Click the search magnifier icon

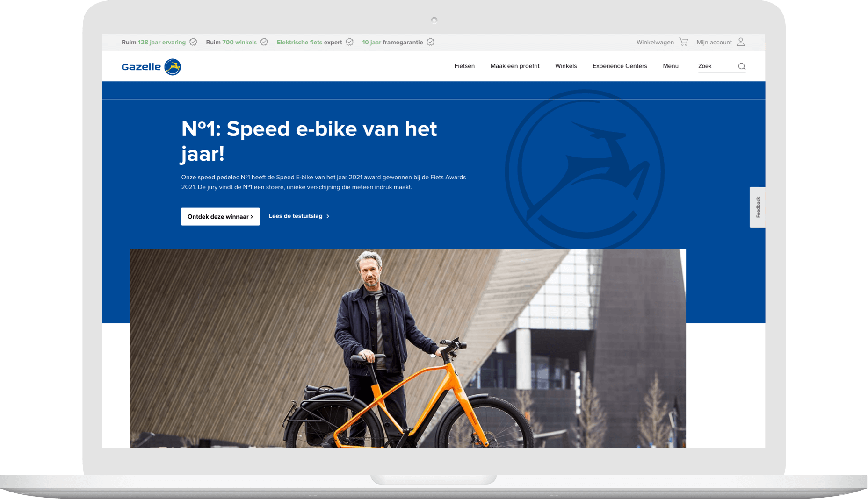pos(742,66)
